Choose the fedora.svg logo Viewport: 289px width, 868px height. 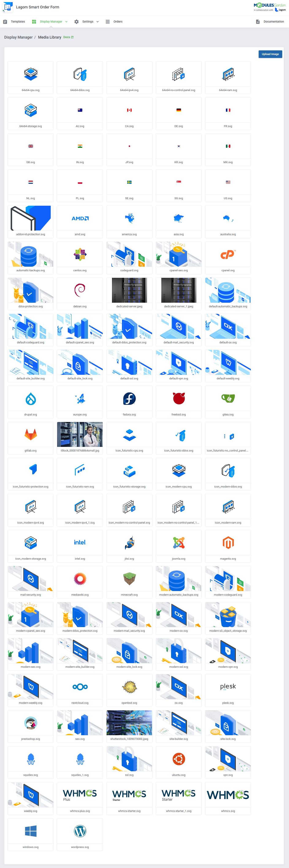click(129, 399)
